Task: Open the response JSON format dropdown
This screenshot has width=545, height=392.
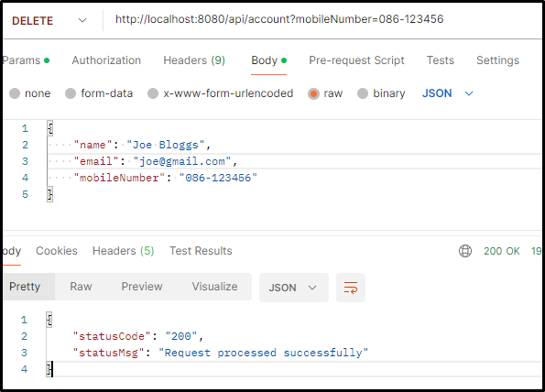Action: [x=294, y=288]
